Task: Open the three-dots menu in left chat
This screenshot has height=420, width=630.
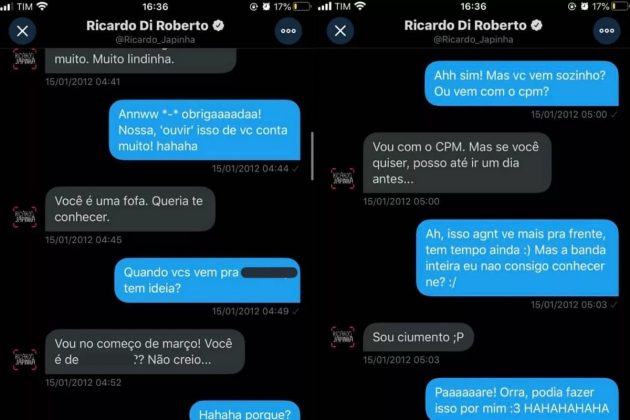Action: [x=288, y=31]
